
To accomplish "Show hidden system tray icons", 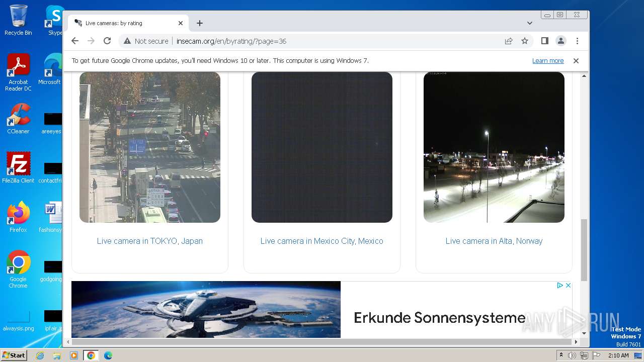I will coord(561,355).
